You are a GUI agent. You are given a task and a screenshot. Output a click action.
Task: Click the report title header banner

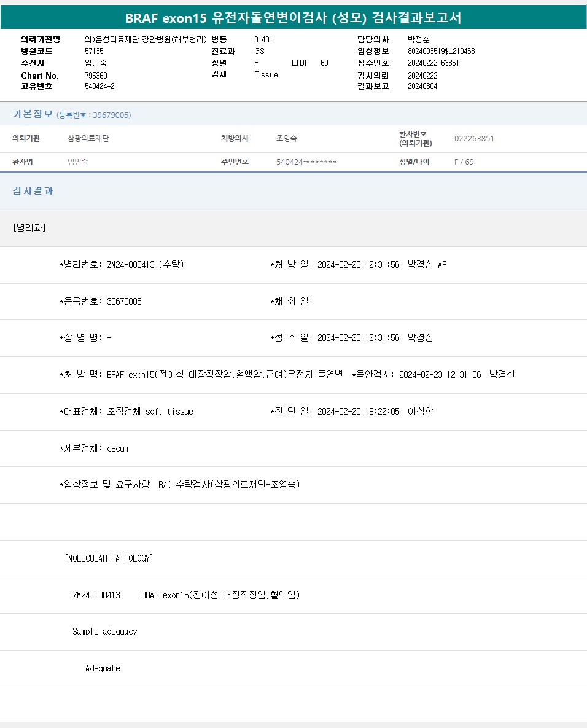(x=293, y=18)
